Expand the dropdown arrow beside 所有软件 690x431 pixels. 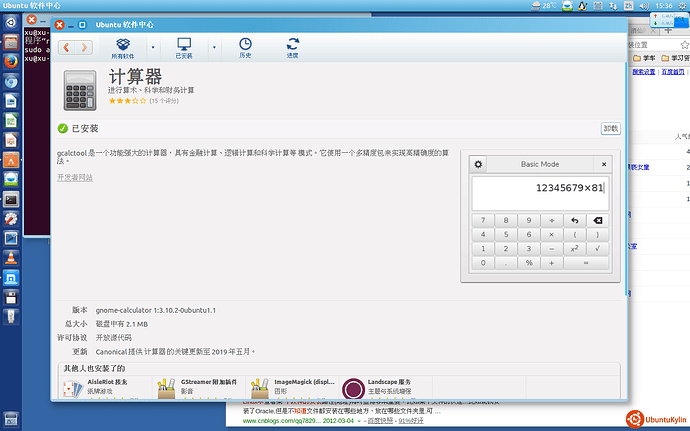153,47
